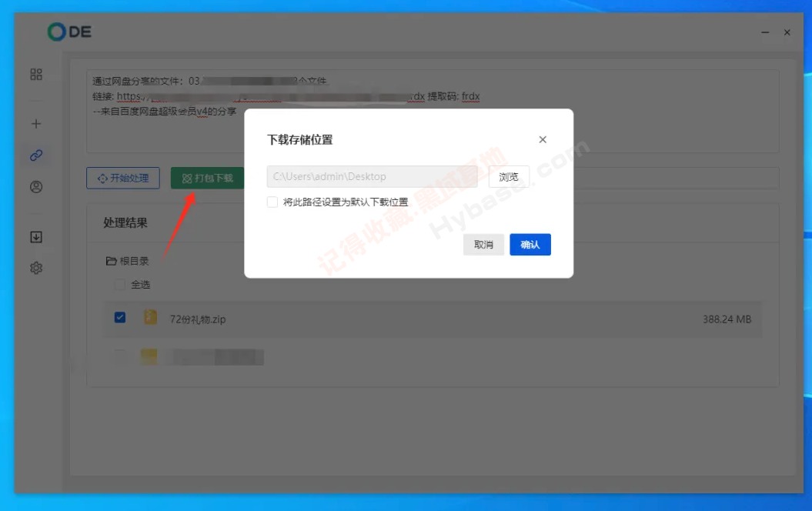Screen dimensions: 812x511
Task: Click the 388.24 MB file size
Action: coord(727,319)
